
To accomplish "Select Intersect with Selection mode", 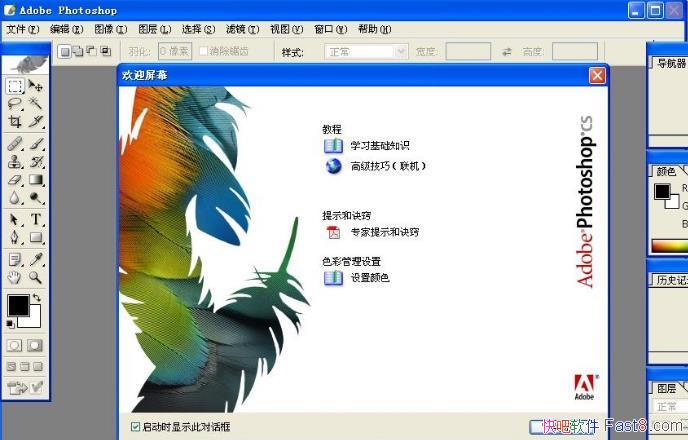I will click(105, 51).
